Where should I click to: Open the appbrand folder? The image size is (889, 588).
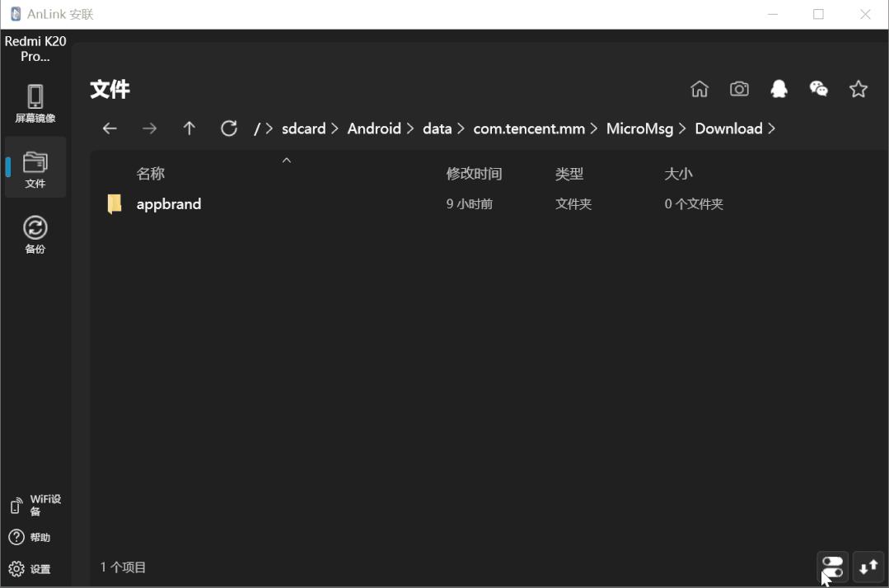pyautogui.click(x=168, y=203)
